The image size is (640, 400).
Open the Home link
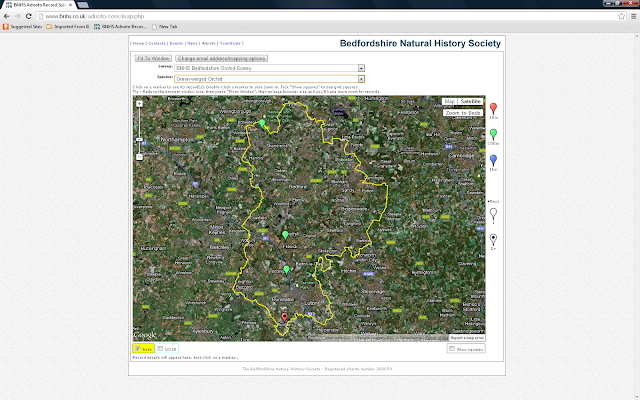click(x=138, y=43)
